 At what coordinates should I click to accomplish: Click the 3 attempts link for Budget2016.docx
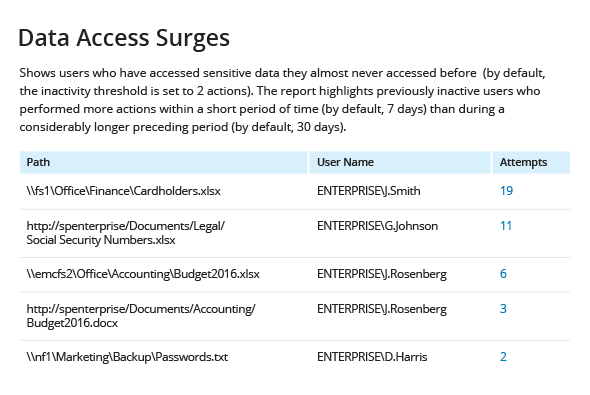pyautogui.click(x=503, y=308)
